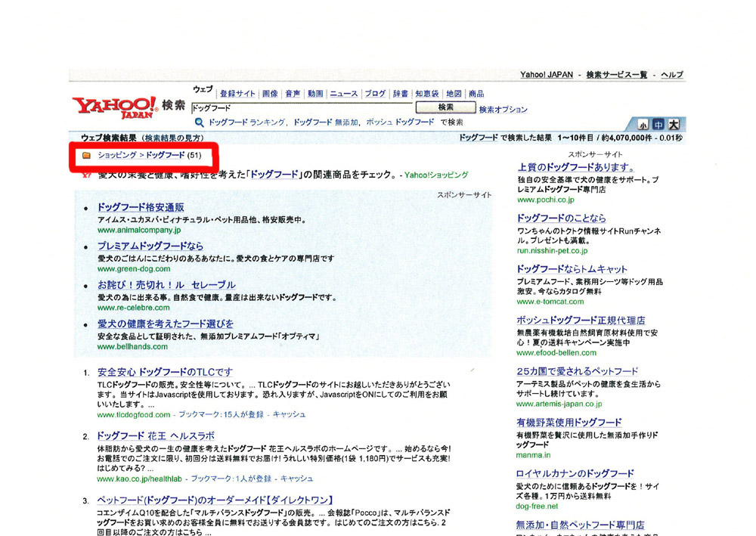The height and width of the screenshot is (536, 756).
Task: Open the 辞書 search tab
Action: click(x=400, y=94)
